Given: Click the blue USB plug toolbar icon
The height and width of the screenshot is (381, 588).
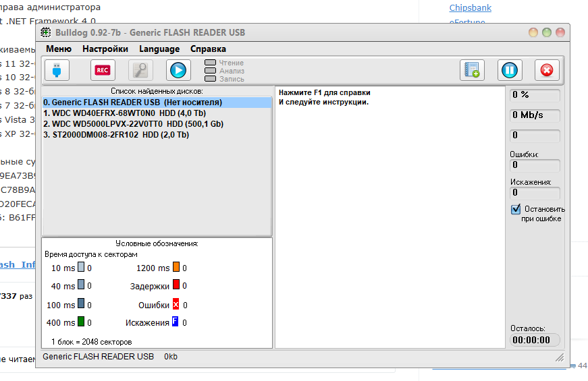Looking at the screenshot, I should tap(57, 70).
